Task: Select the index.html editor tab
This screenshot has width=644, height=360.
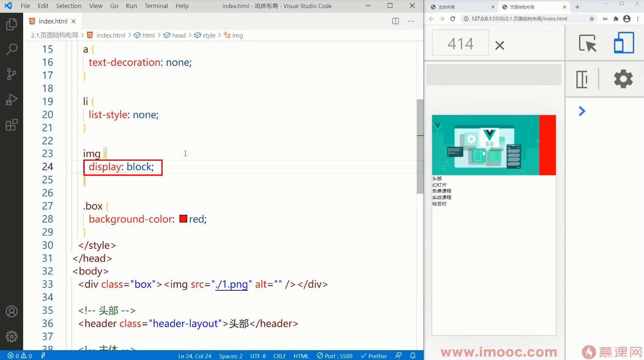Action: click(53, 21)
